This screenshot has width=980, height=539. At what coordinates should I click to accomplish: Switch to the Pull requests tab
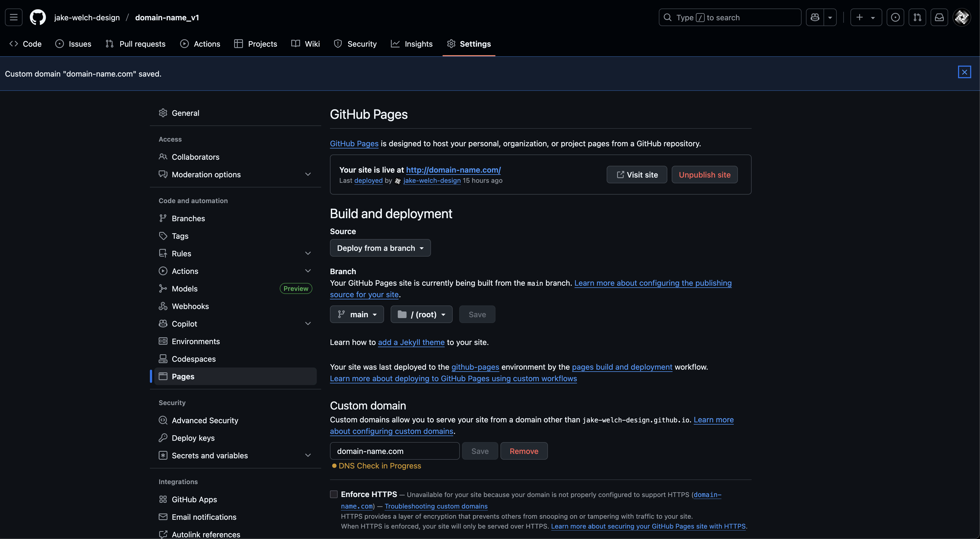(x=135, y=44)
